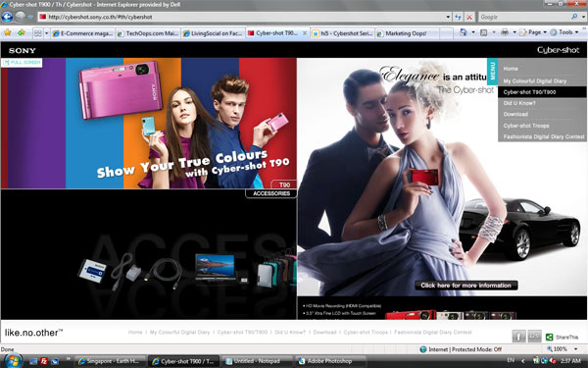Click the Refresh page icon
The height and width of the screenshot is (368, 588).
coord(458,17)
